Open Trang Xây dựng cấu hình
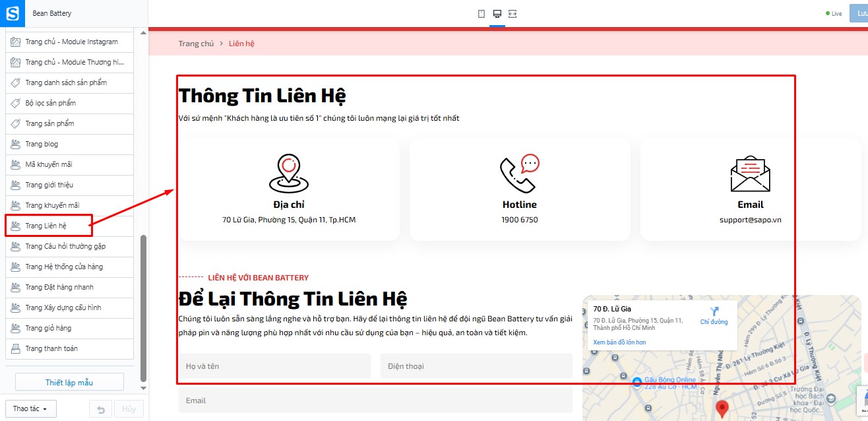 [69, 308]
